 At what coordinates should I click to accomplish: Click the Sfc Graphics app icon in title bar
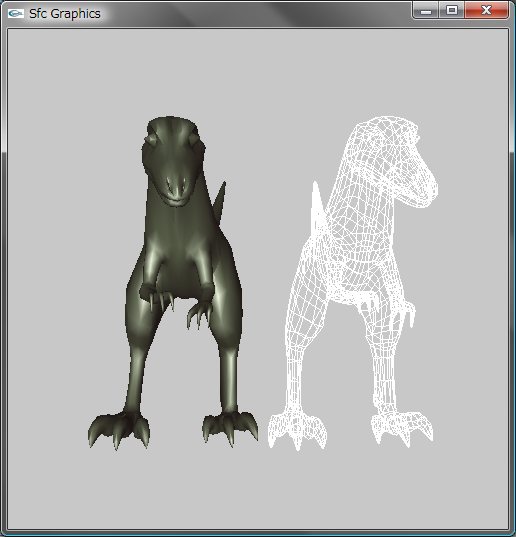click(15, 13)
